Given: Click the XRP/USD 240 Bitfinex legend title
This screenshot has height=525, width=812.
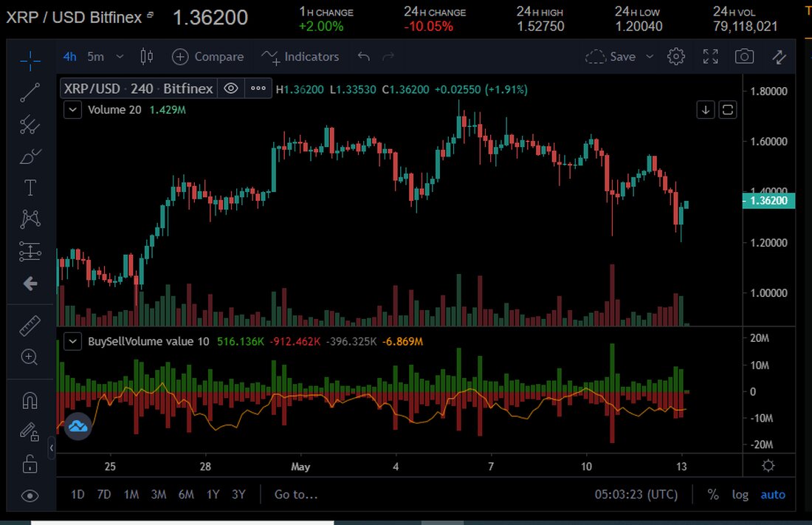Looking at the screenshot, I should [x=138, y=89].
